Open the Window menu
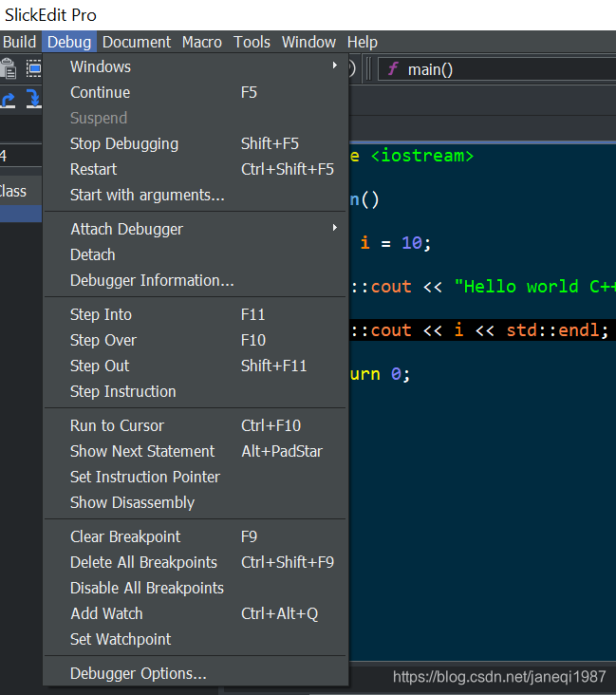Image resolution: width=616 pixels, height=695 pixels. [x=308, y=42]
